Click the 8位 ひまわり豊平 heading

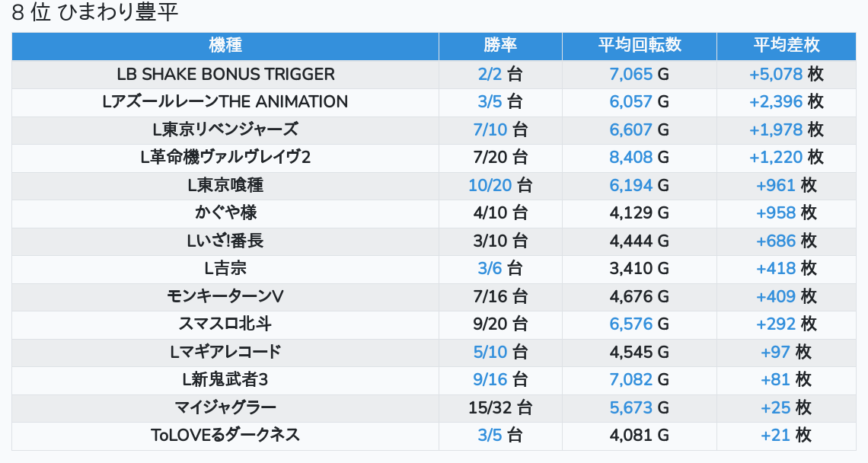click(x=95, y=13)
